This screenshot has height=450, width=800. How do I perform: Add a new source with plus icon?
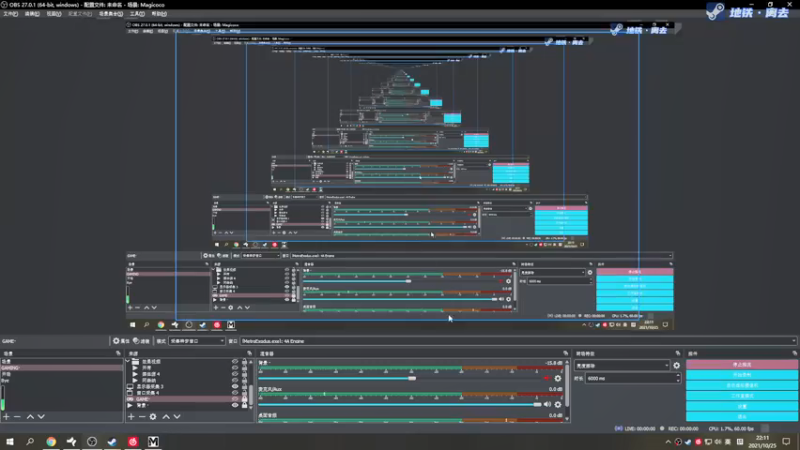(131, 417)
